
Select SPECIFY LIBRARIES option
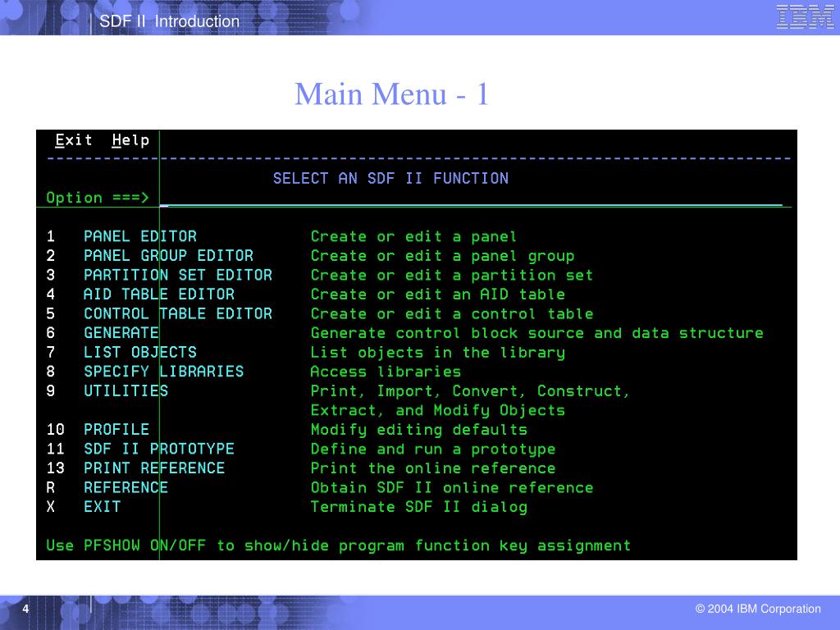(x=163, y=372)
